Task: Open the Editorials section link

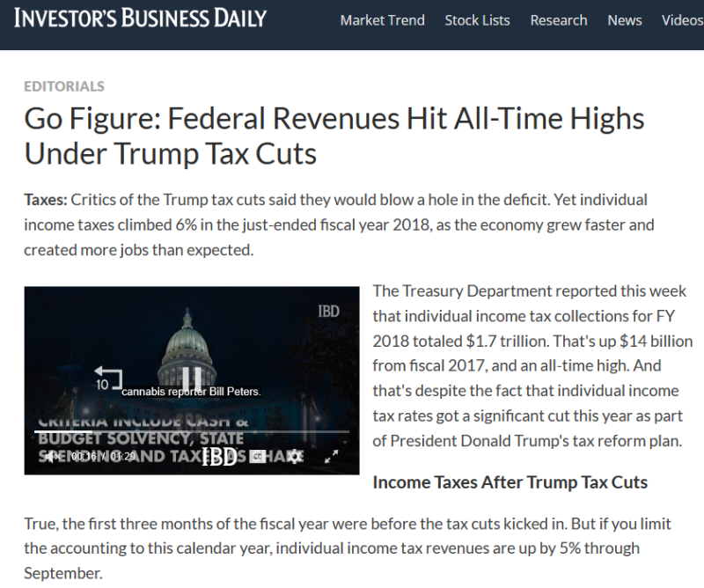Action: coord(64,86)
